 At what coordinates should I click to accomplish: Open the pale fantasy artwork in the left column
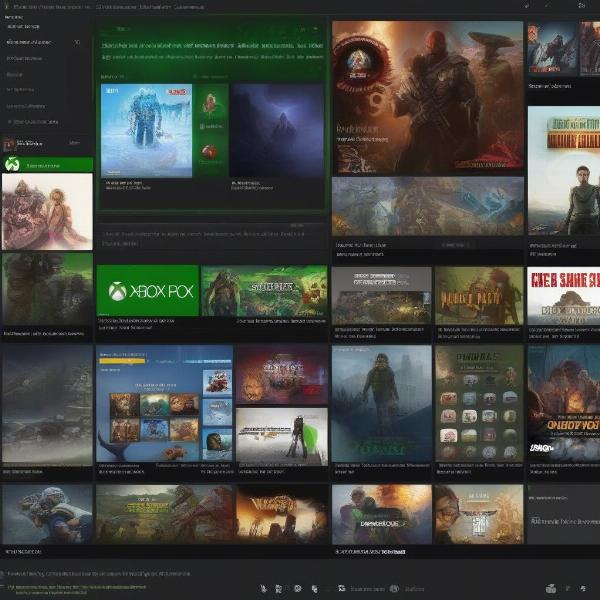47,212
